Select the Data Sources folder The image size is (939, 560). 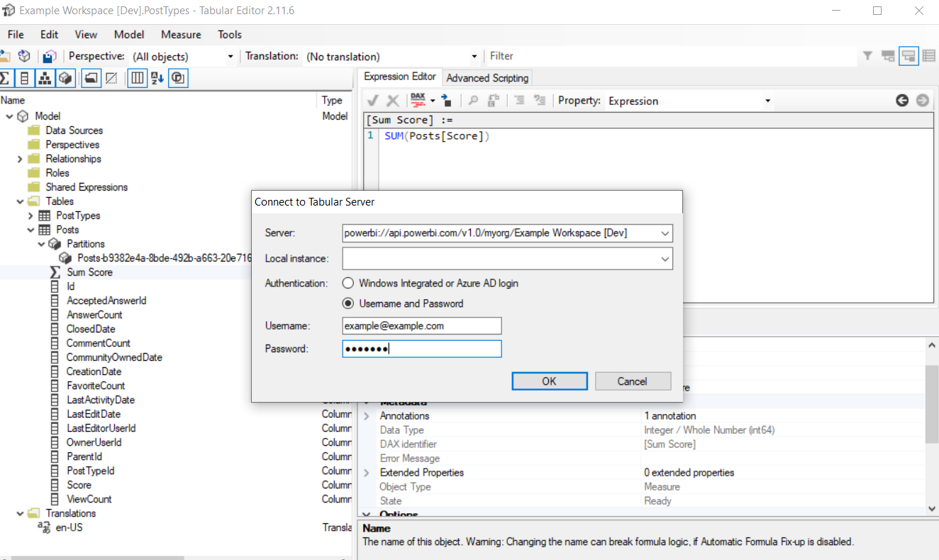coord(74,130)
